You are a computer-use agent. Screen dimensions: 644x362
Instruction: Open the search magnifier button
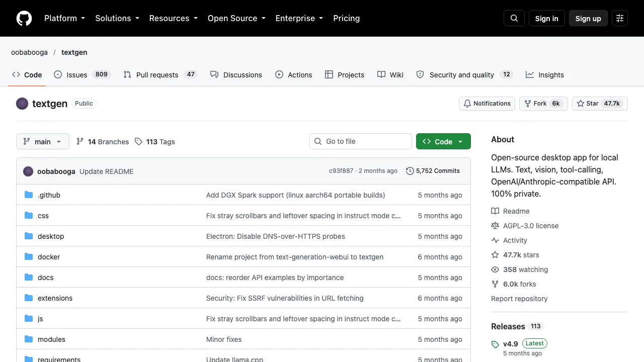(514, 18)
